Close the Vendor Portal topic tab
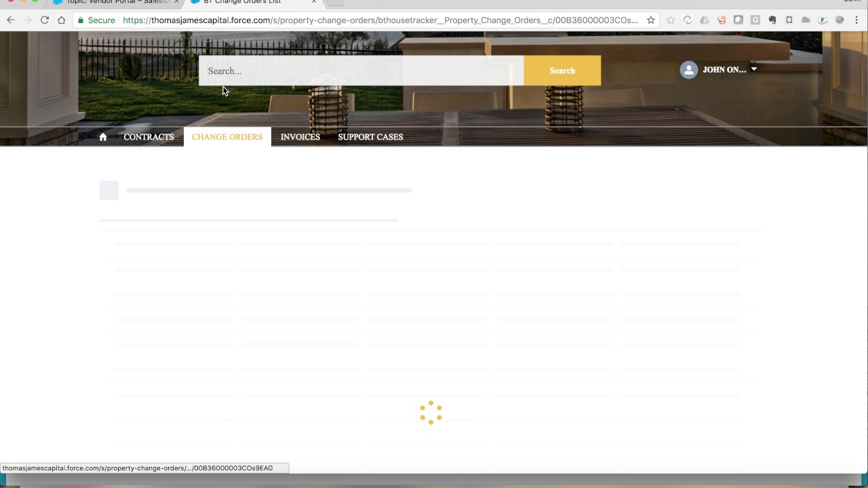The height and width of the screenshot is (488, 868). coord(176,2)
